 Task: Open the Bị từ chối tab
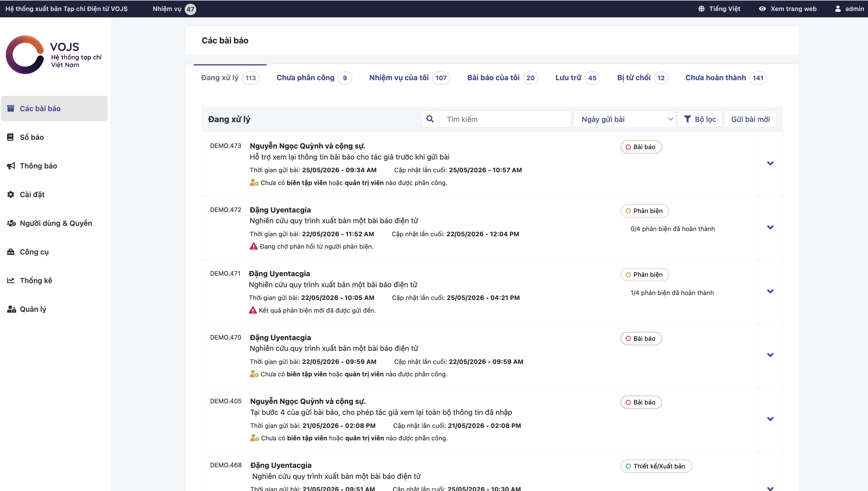tap(642, 78)
